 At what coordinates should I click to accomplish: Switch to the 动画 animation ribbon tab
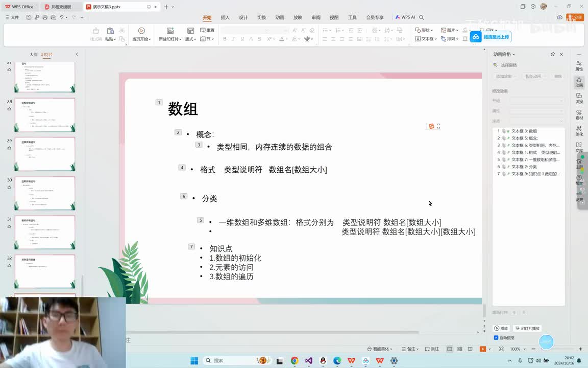(x=280, y=18)
